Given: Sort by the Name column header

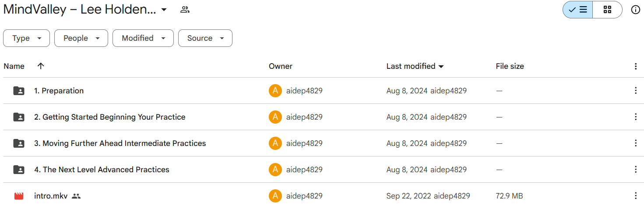Looking at the screenshot, I should (x=14, y=66).
